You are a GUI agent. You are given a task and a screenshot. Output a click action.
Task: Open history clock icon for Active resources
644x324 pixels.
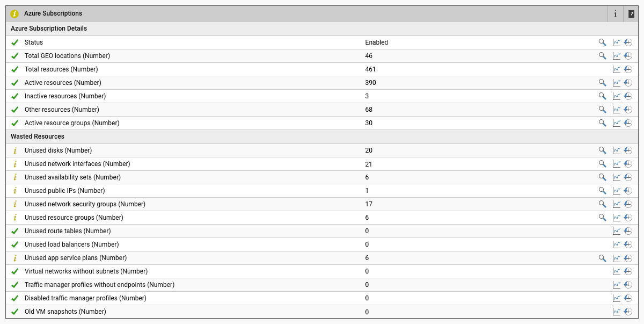pyautogui.click(x=628, y=83)
